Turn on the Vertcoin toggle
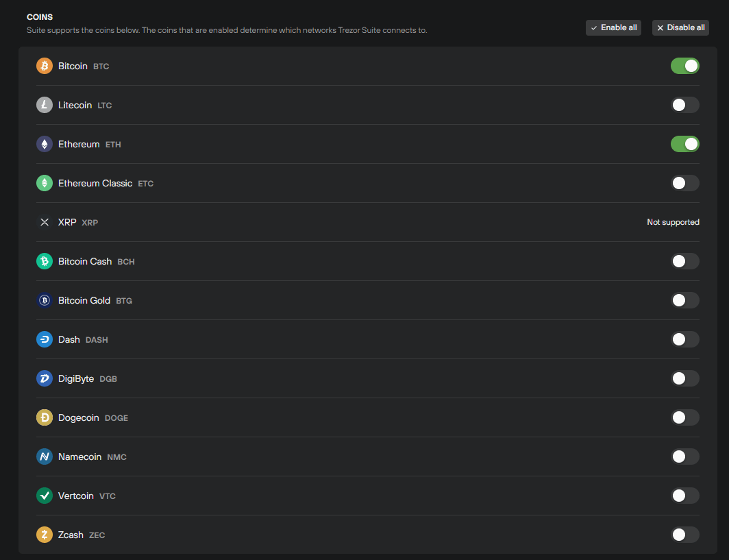Viewport: 729px width, 560px height. pyautogui.click(x=685, y=496)
